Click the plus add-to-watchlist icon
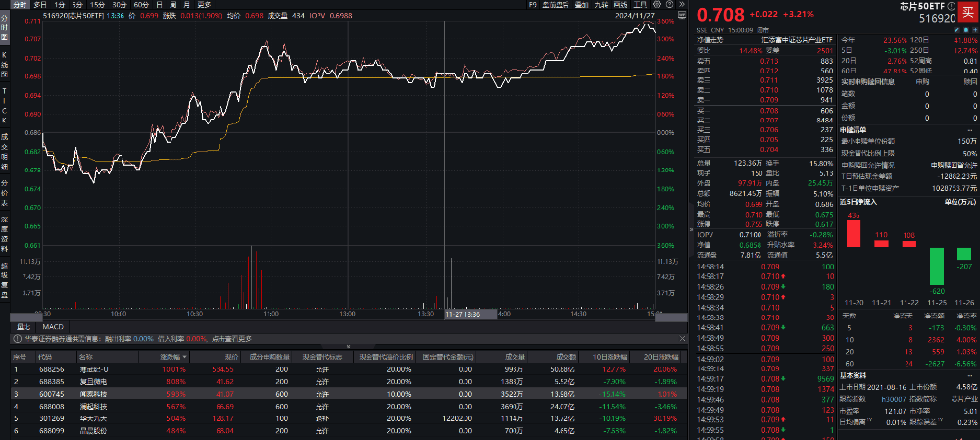Viewport: 980px width, 440px height. click(x=974, y=29)
